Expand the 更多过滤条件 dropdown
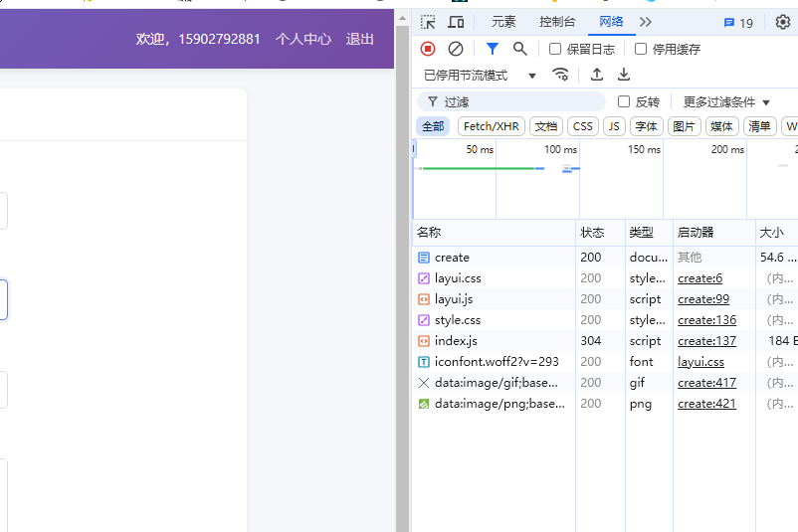 (726, 101)
